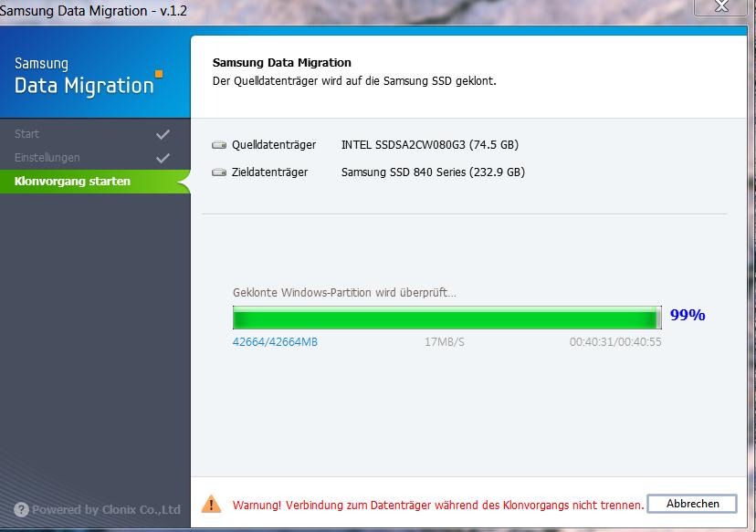Open help question mark icon near Clonix
Image resolution: width=756 pixels, height=532 pixels.
(21, 509)
